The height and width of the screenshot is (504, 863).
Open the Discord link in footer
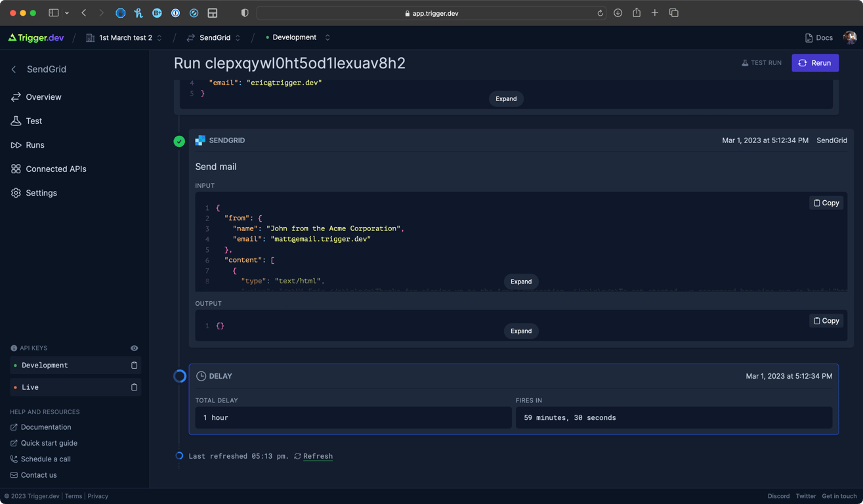click(778, 496)
